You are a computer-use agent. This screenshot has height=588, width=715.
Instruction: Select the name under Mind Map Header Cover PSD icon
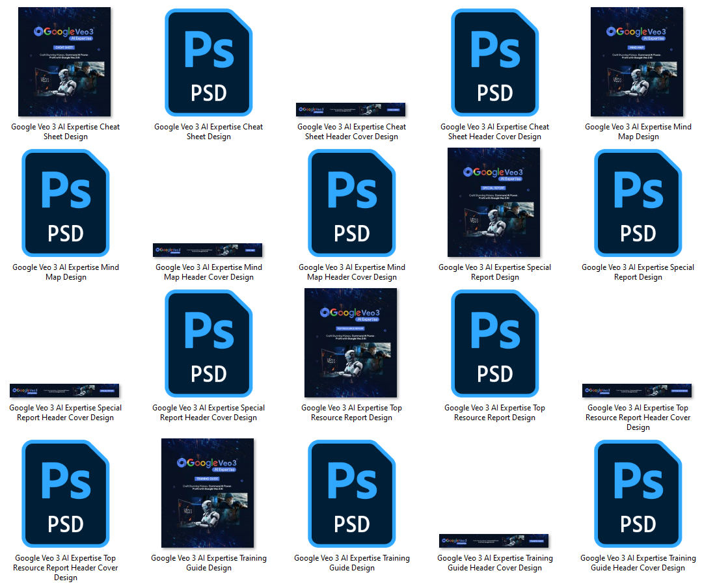pos(351,272)
